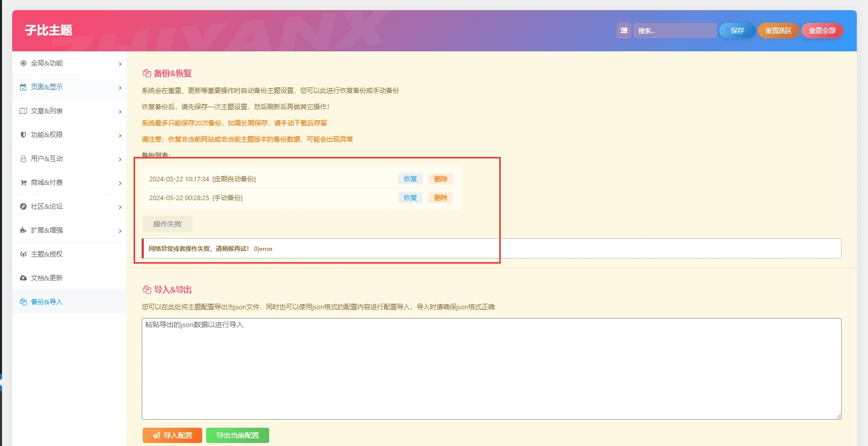Restore the 00:28:25 手动备份 backup
This screenshot has height=446, width=868.
point(410,198)
